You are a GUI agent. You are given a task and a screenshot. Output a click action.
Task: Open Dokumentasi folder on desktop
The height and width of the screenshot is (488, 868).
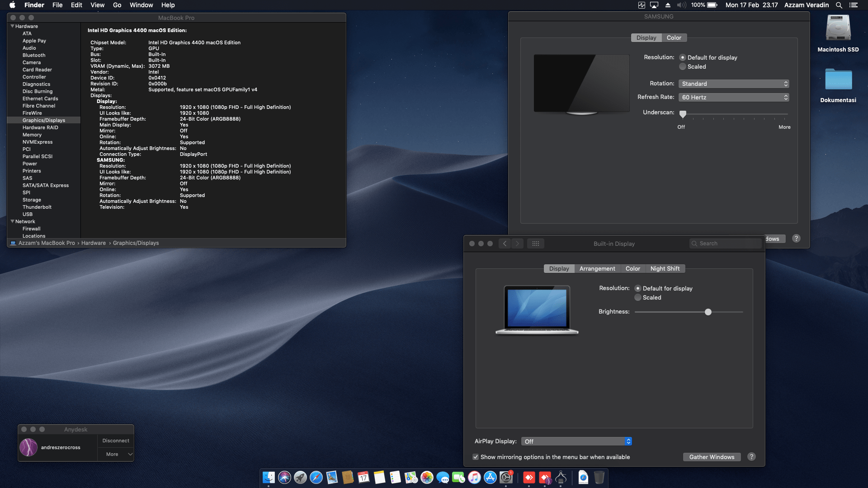(x=838, y=85)
